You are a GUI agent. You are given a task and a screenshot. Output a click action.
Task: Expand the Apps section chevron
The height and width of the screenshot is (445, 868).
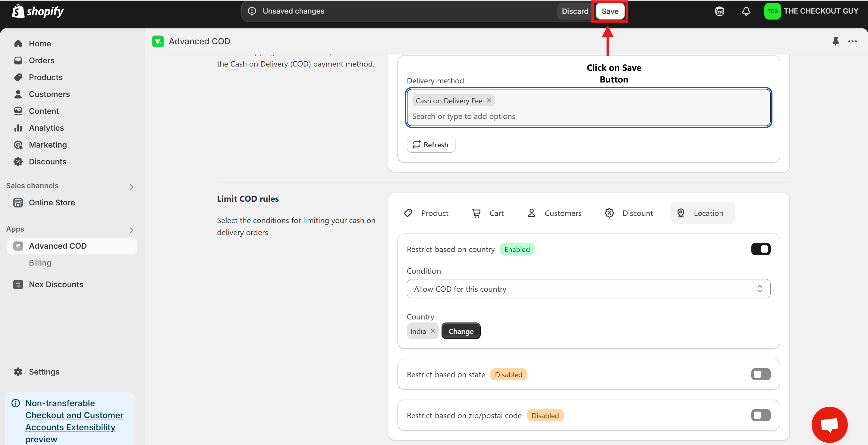click(x=131, y=230)
